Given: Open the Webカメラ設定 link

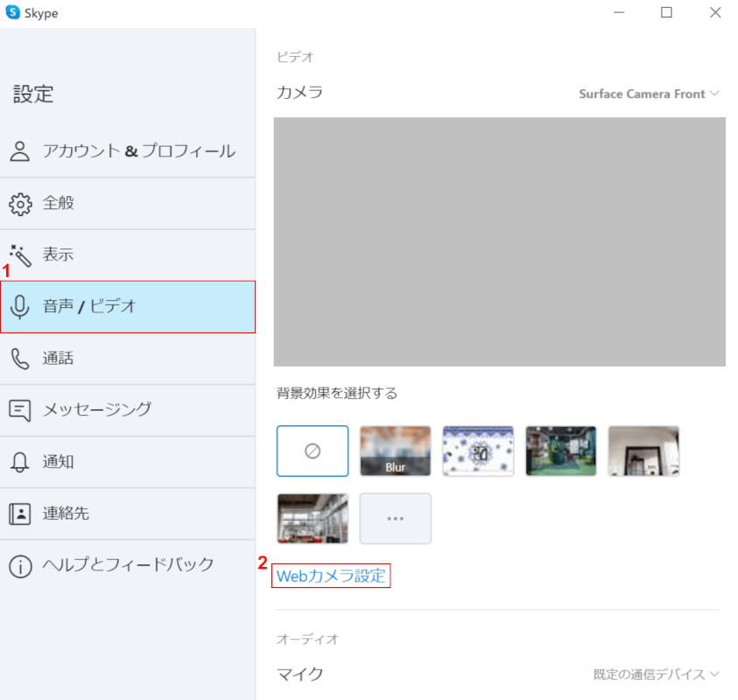Looking at the screenshot, I should click(x=331, y=576).
